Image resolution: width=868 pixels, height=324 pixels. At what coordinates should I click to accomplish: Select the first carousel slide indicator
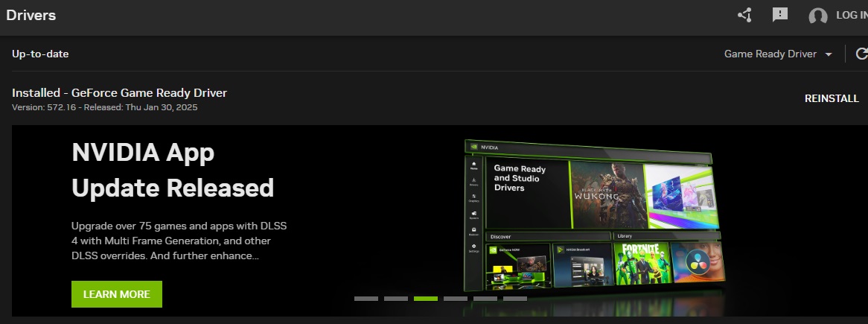point(366,299)
